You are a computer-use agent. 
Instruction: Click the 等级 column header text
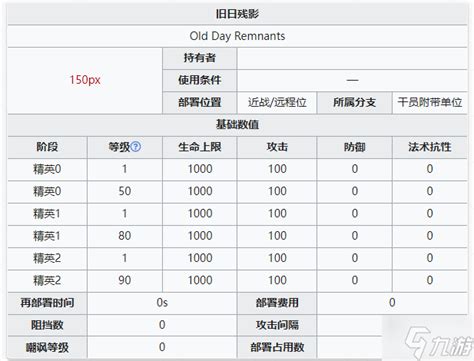(x=119, y=147)
